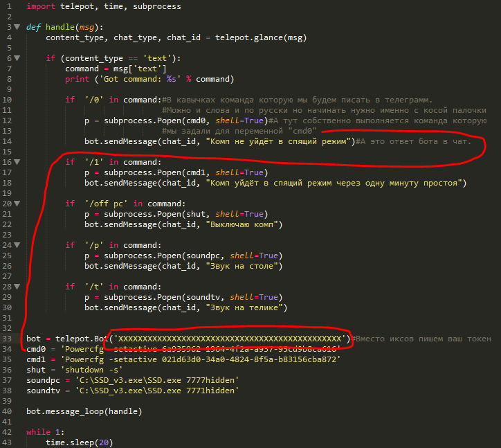Click the soundpc argument in Popen on line 25
The height and width of the screenshot is (448, 501).
pos(203,256)
